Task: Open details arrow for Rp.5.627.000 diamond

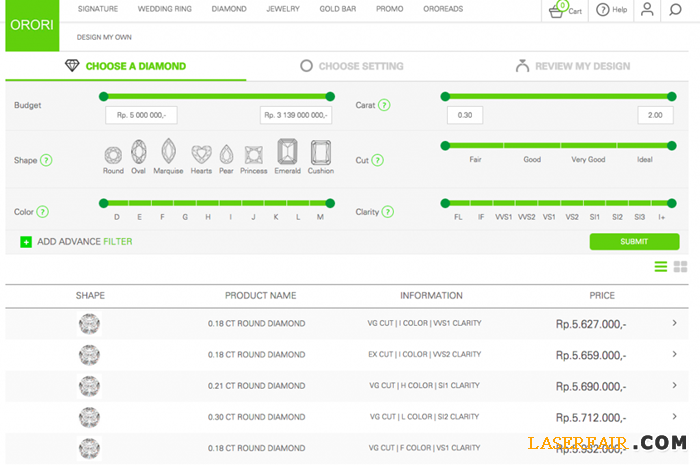Action: point(674,323)
